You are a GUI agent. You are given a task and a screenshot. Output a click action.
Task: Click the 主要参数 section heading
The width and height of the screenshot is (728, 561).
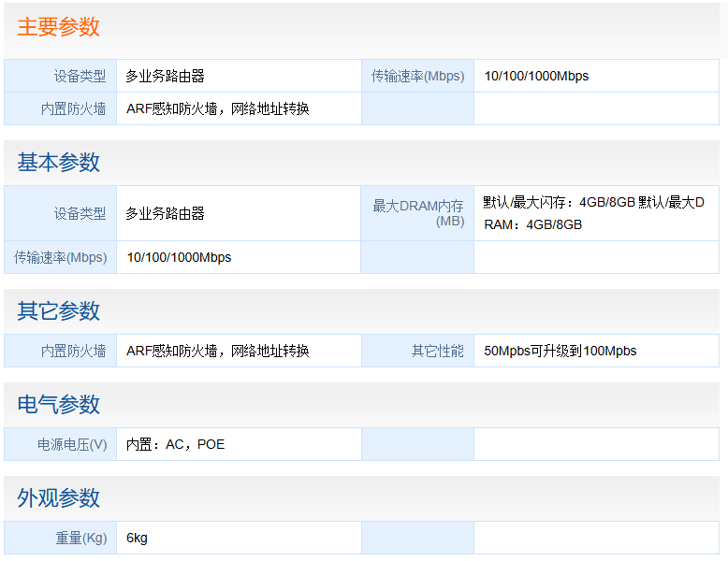coord(59,27)
